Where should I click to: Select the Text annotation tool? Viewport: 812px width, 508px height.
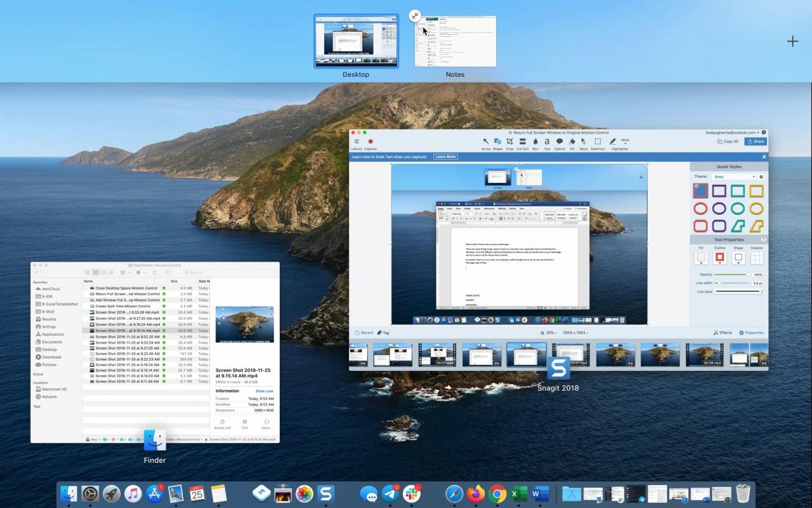[x=547, y=142]
